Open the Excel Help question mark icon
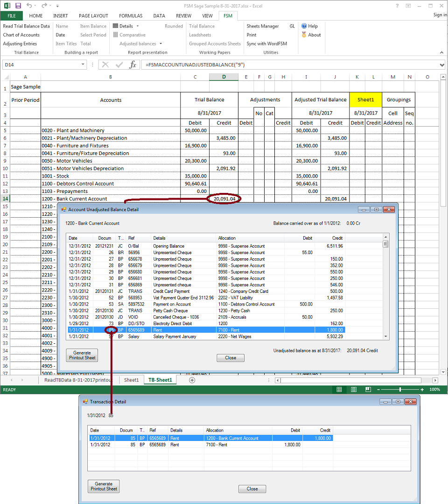This screenshot has width=448, height=504. tap(397, 6)
